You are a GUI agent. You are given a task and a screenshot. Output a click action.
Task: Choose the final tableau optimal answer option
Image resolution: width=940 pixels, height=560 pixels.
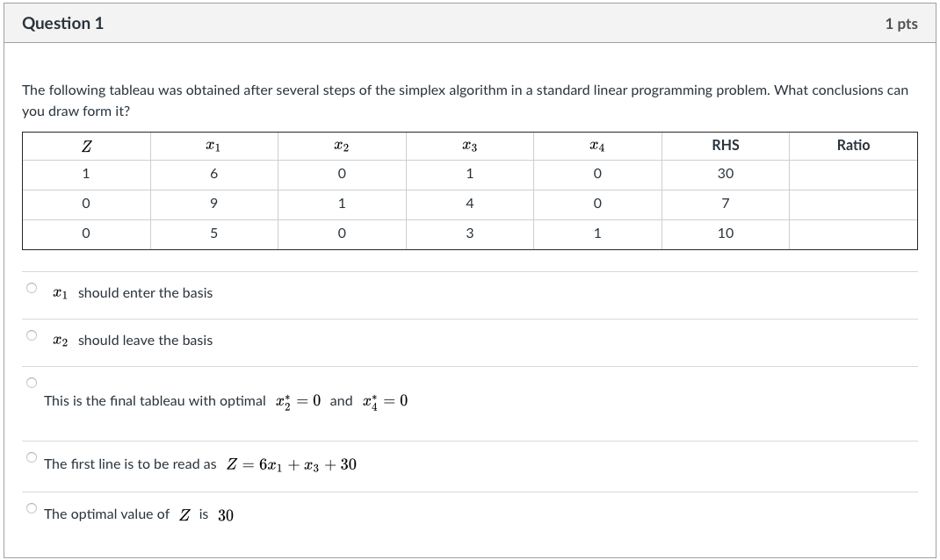pos(32,381)
